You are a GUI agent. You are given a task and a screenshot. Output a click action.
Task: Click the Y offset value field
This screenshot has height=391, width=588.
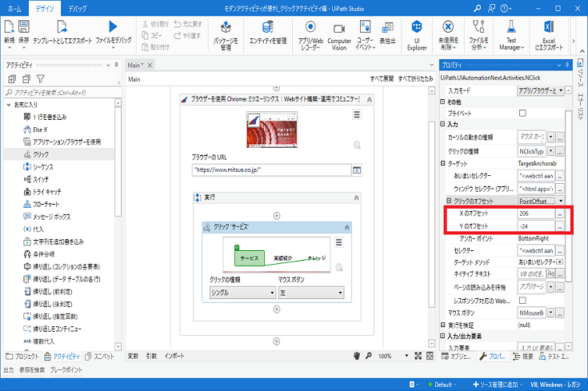pyautogui.click(x=536, y=226)
